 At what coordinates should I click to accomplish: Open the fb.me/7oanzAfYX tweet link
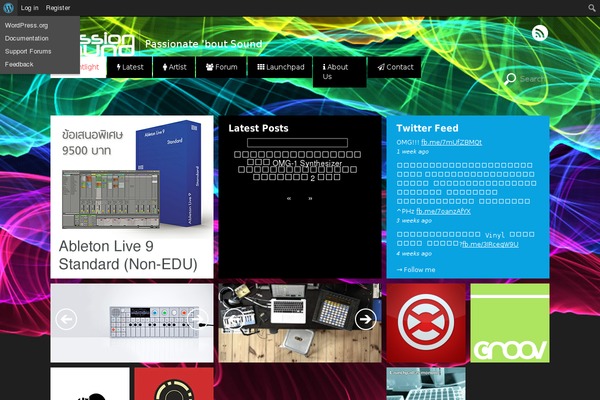pos(443,211)
